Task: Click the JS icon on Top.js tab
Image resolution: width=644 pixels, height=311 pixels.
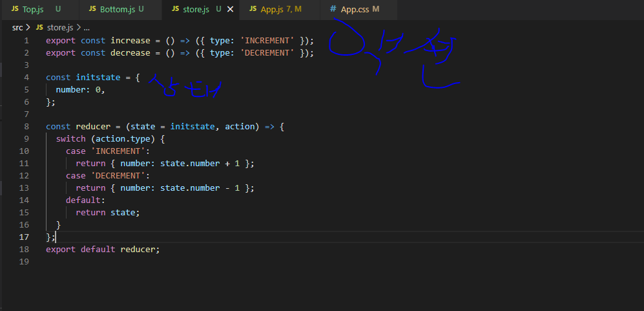Action: point(16,9)
